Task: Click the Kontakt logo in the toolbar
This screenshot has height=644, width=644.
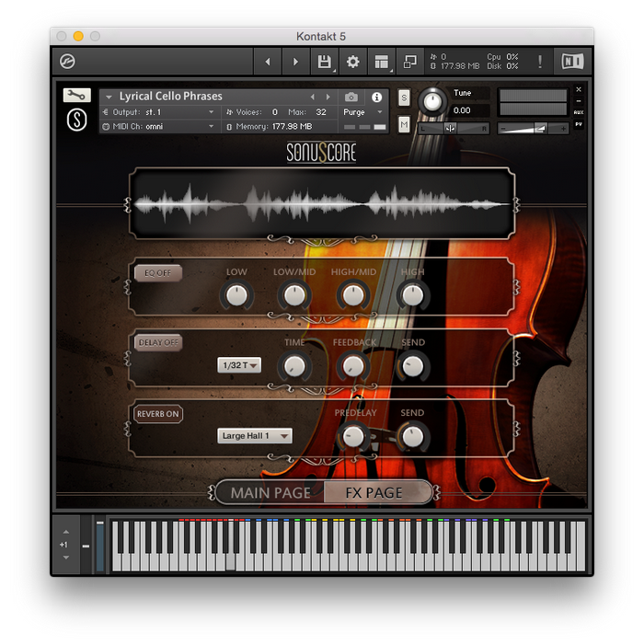Action: tap(67, 62)
